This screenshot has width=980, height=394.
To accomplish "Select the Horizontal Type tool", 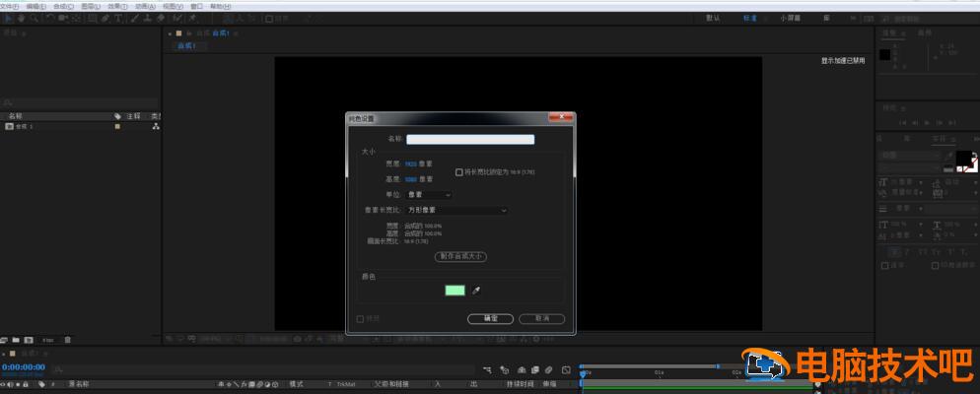I will (117, 18).
